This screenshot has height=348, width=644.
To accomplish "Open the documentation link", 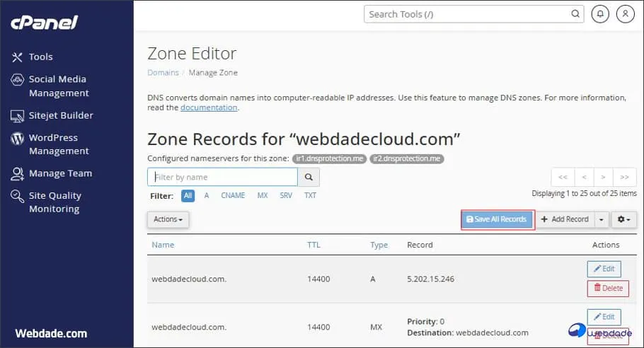I will [209, 108].
